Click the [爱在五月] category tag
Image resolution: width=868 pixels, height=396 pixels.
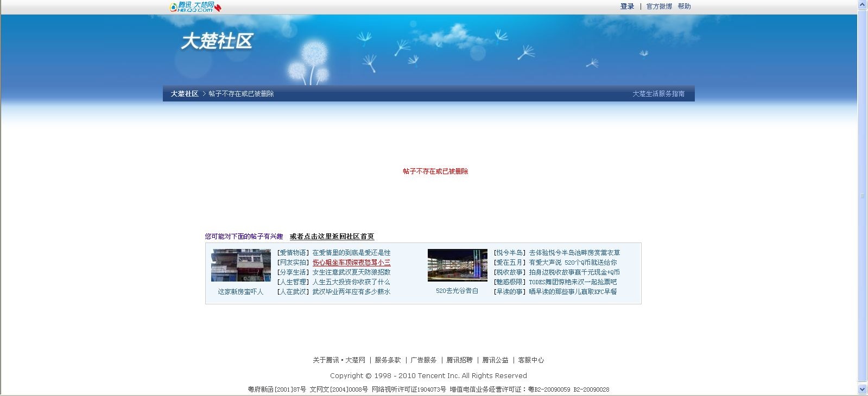pos(510,263)
